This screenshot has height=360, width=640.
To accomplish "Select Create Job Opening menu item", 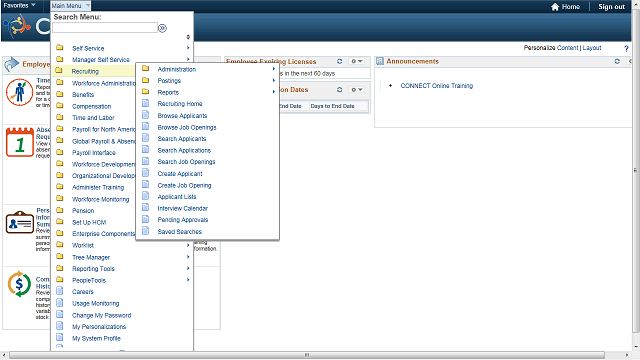I will coord(184,185).
